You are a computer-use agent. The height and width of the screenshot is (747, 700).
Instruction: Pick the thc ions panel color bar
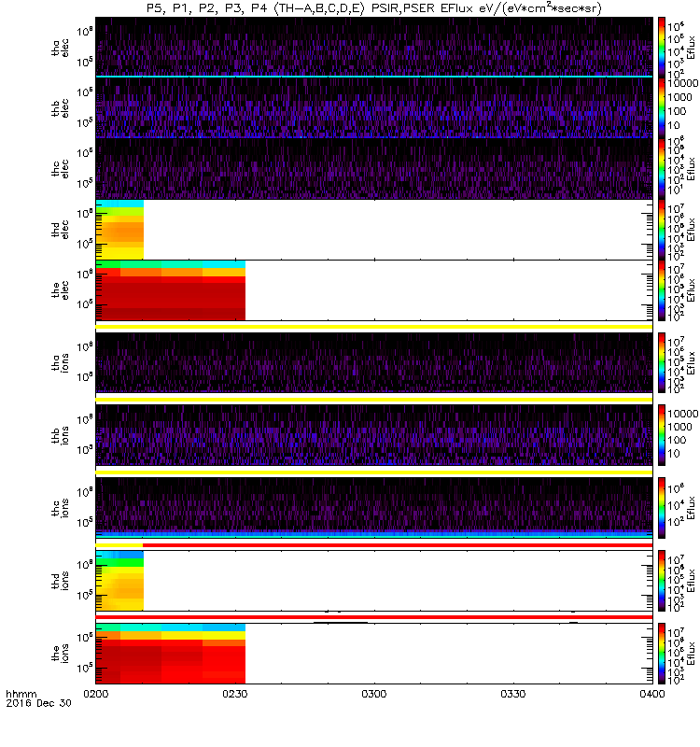[x=662, y=508]
